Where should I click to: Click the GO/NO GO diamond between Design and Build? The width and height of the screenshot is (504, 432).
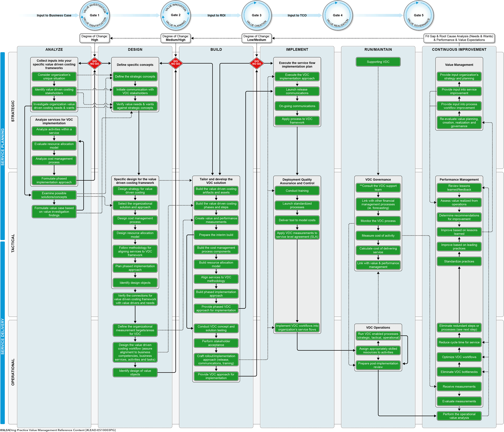(x=176, y=63)
